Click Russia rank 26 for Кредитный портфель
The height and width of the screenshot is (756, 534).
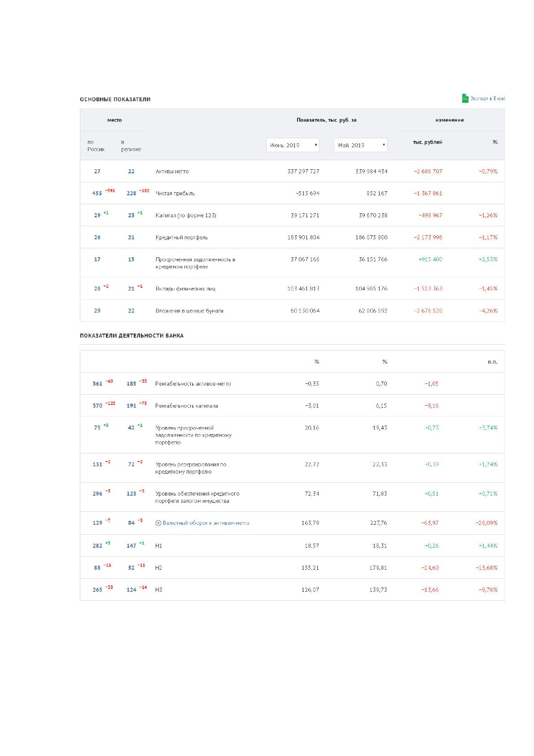coord(97,237)
